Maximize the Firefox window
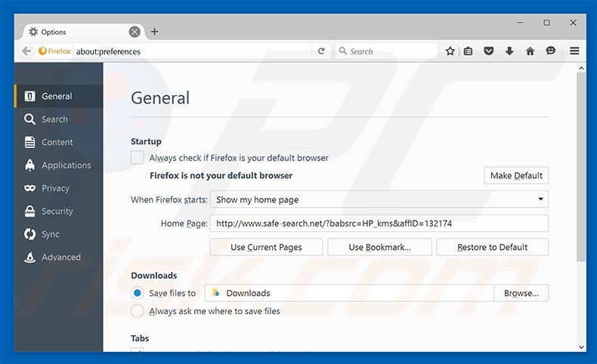Screen dimensions: 597x364 [546, 23]
